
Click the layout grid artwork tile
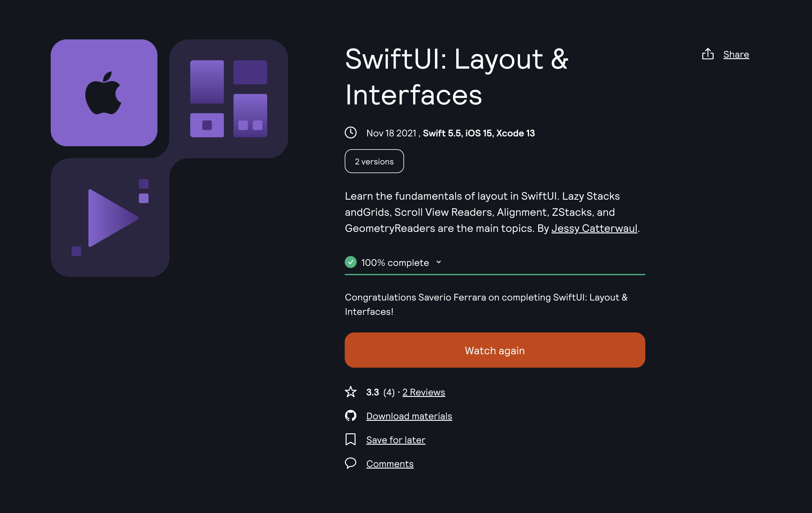[229, 98]
